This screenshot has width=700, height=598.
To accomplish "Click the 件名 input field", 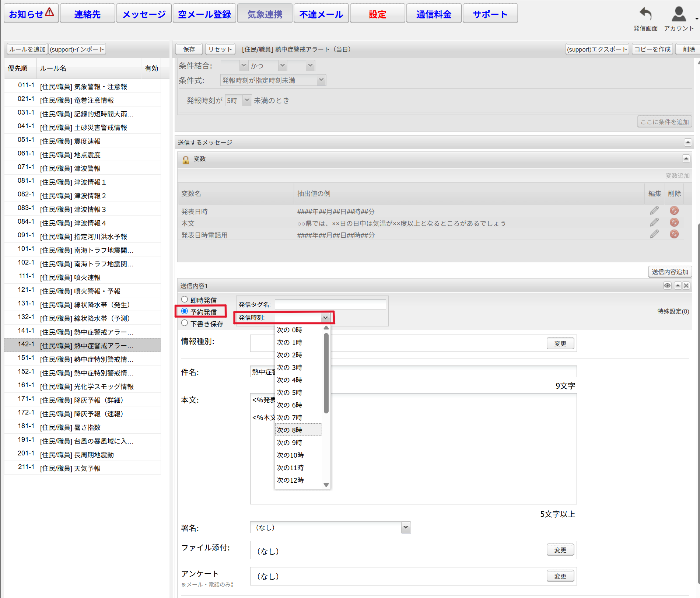I will [x=413, y=371].
